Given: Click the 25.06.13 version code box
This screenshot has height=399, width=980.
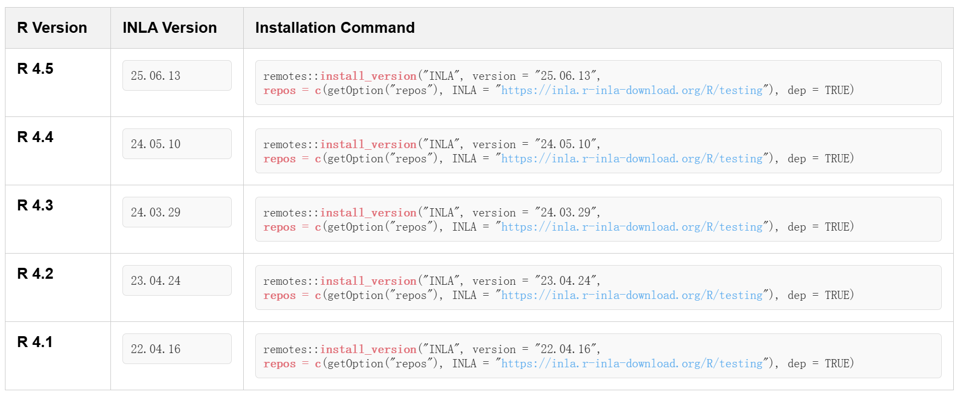Looking at the screenshot, I should 177,75.
